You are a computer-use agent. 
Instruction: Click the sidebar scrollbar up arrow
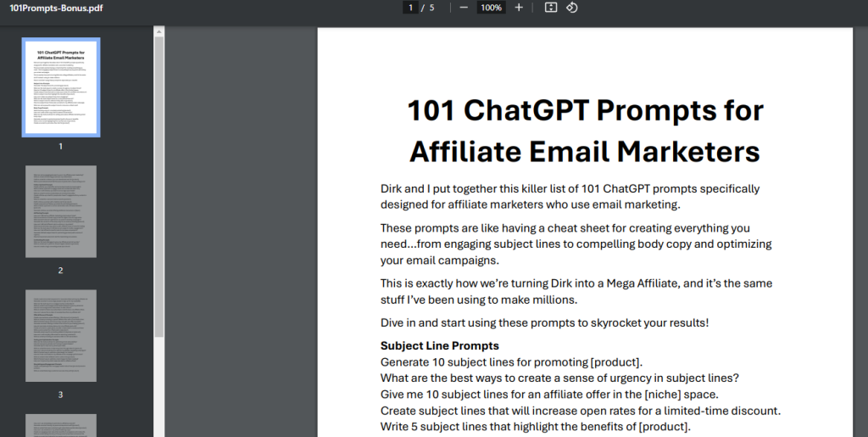pos(159,31)
